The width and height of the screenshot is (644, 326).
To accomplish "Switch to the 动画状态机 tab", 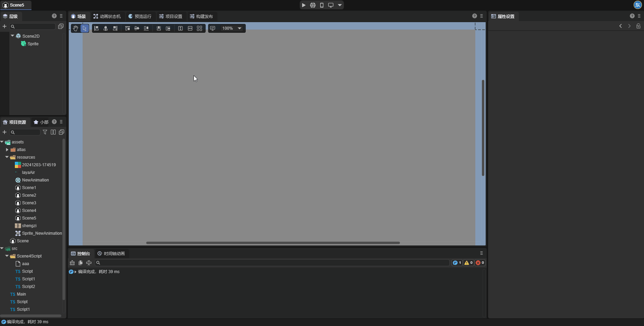I will pyautogui.click(x=107, y=16).
